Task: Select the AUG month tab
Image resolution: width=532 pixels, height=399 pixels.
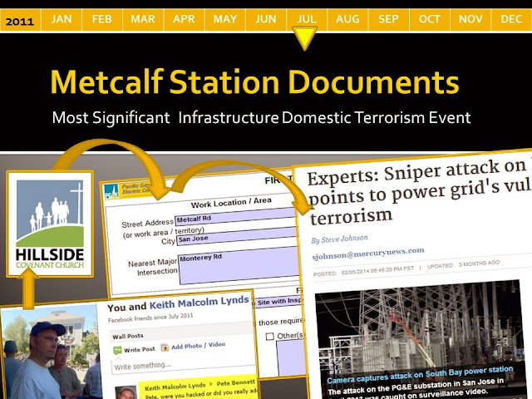Action: pos(347,19)
